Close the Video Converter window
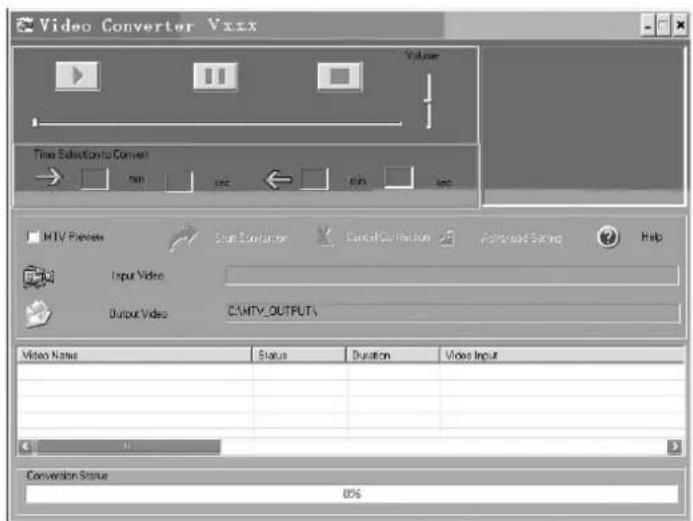 coord(680,26)
